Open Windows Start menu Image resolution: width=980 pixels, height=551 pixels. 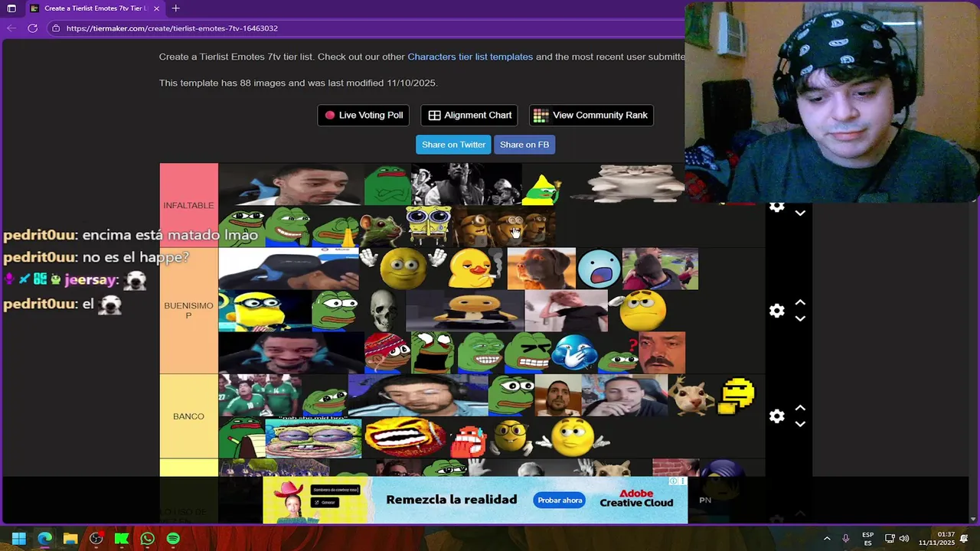(19, 539)
